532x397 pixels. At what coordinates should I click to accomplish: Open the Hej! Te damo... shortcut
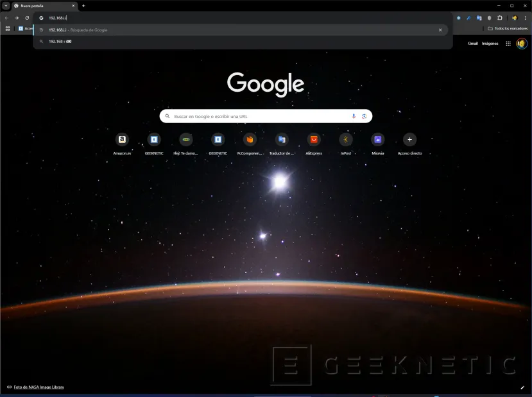click(x=186, y=144)
